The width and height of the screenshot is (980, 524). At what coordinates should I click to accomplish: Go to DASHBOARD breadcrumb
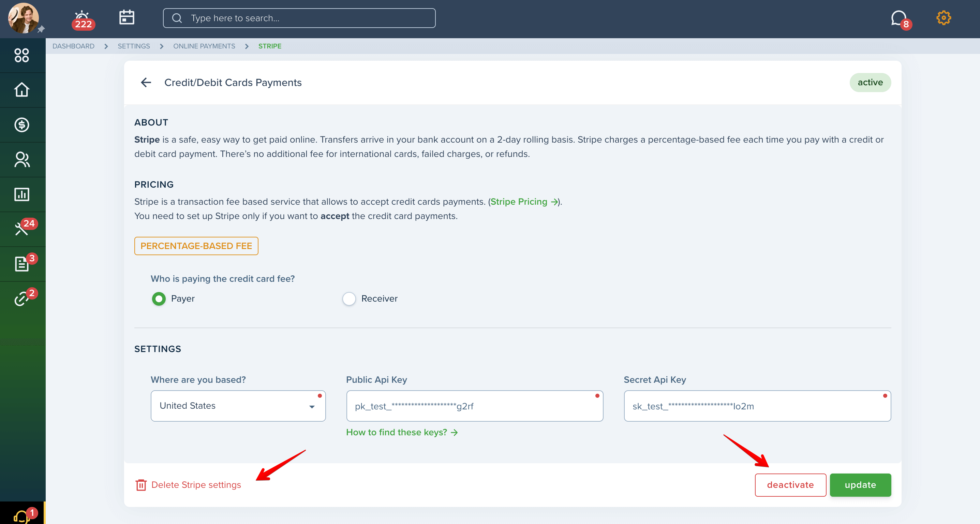pyautogui.click(x=73, y=46)
